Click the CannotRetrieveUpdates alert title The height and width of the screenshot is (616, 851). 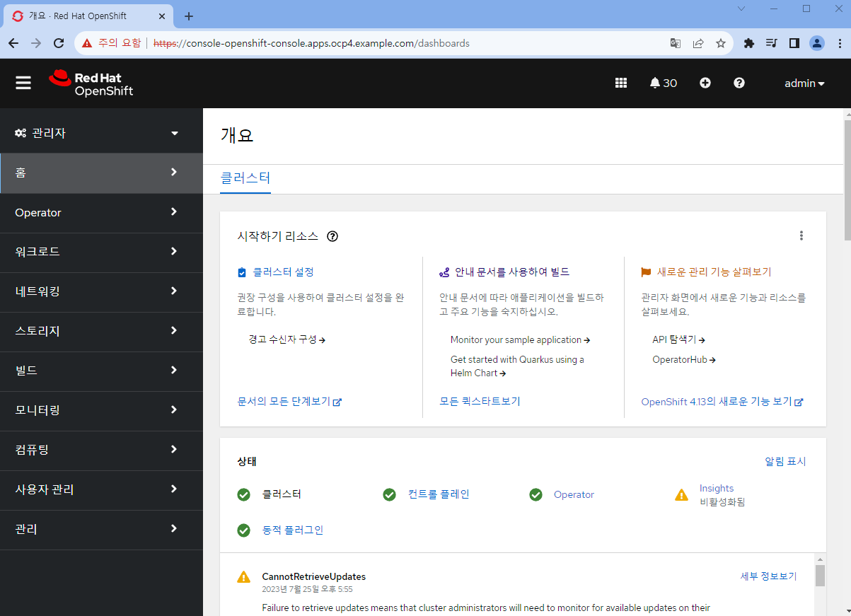(314, 576)
